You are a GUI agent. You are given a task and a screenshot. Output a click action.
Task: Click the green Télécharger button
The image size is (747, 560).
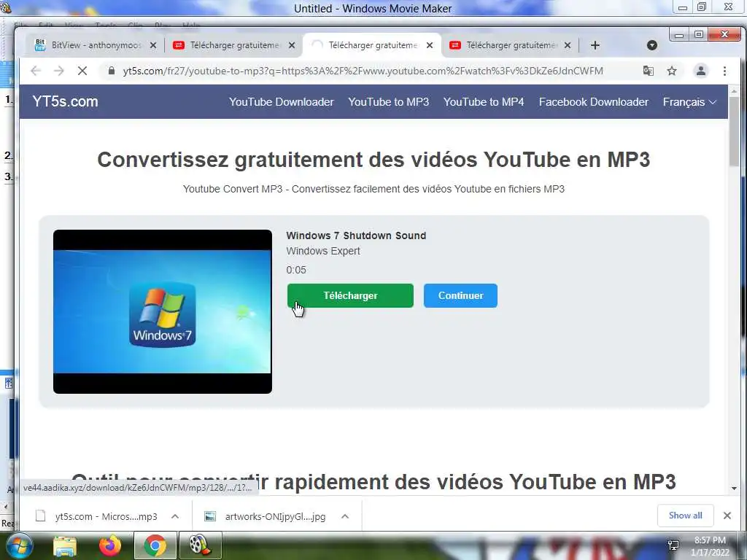click(350, 296)
